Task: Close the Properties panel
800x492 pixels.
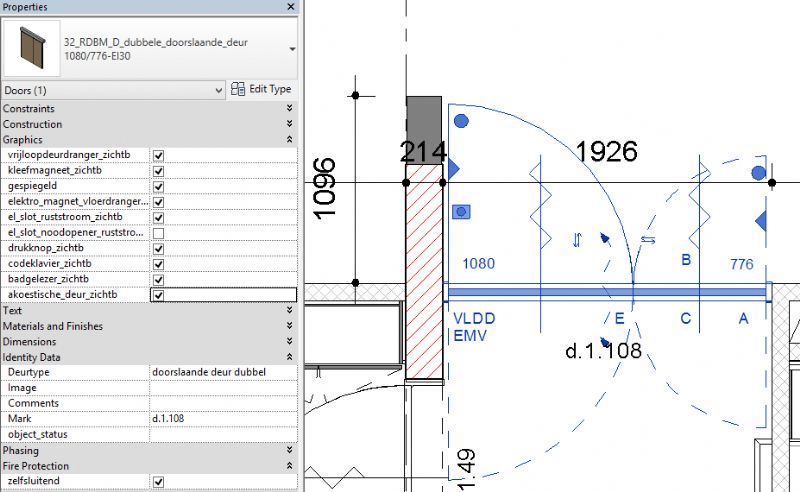Action: pyautogui.click(x=291, y=7)
